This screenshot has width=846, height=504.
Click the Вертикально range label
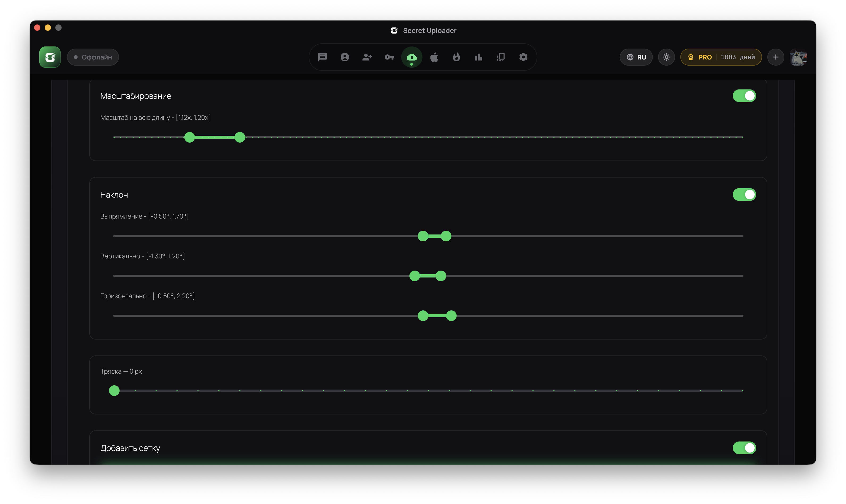[143, 256]
